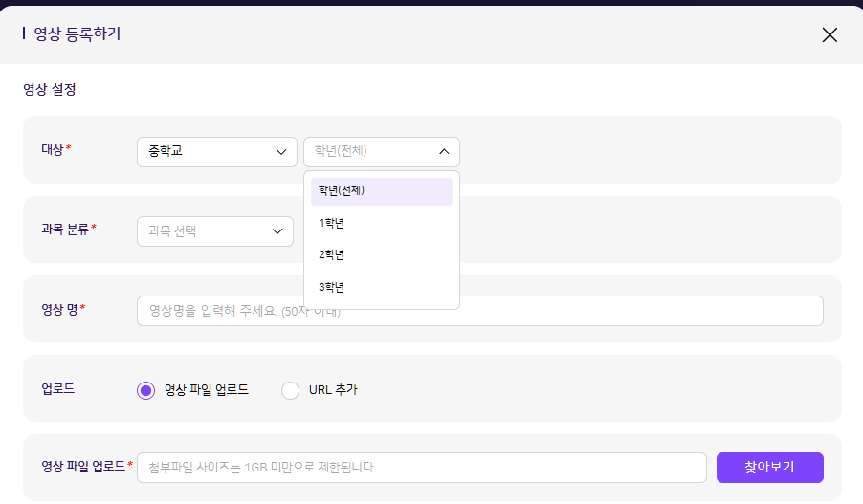Click the URL 추가 label text
863x504 pixels.
click(333, 390)
